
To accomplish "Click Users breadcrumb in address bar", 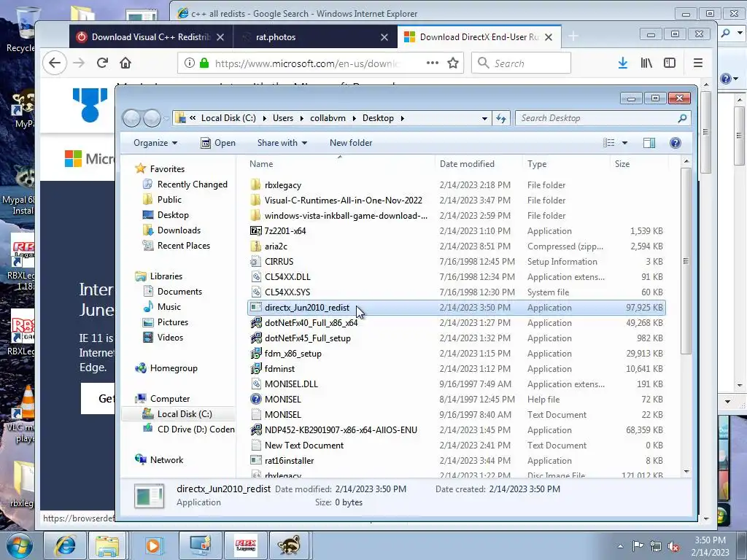I will [x=283, y=118].
